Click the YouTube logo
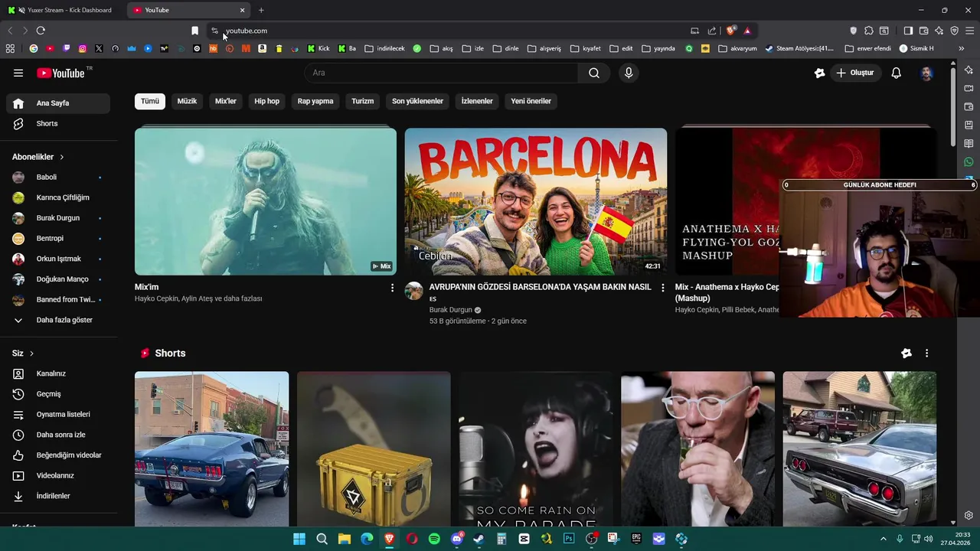This screenshot has width=980, height=551. click(60, 73)
